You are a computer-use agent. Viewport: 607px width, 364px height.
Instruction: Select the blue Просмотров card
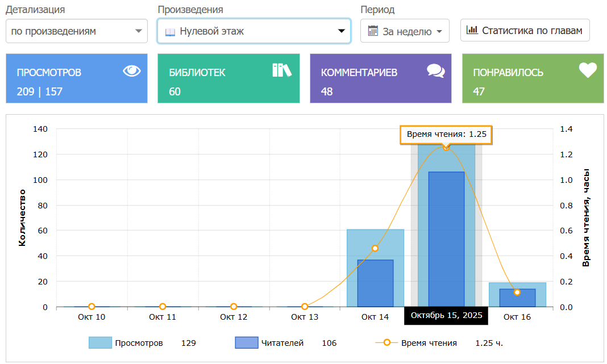(x=77, y=78)
